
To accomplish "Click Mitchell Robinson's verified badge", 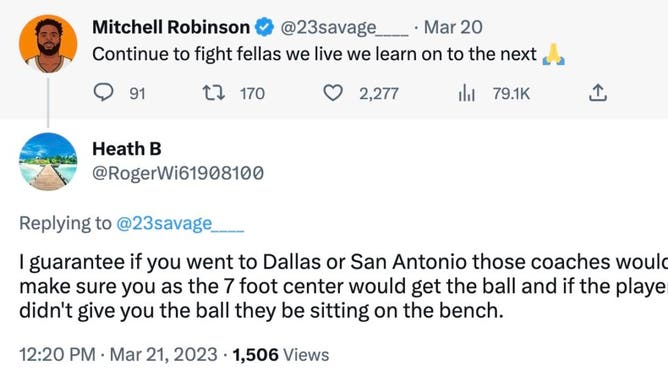I will [264, 28].
